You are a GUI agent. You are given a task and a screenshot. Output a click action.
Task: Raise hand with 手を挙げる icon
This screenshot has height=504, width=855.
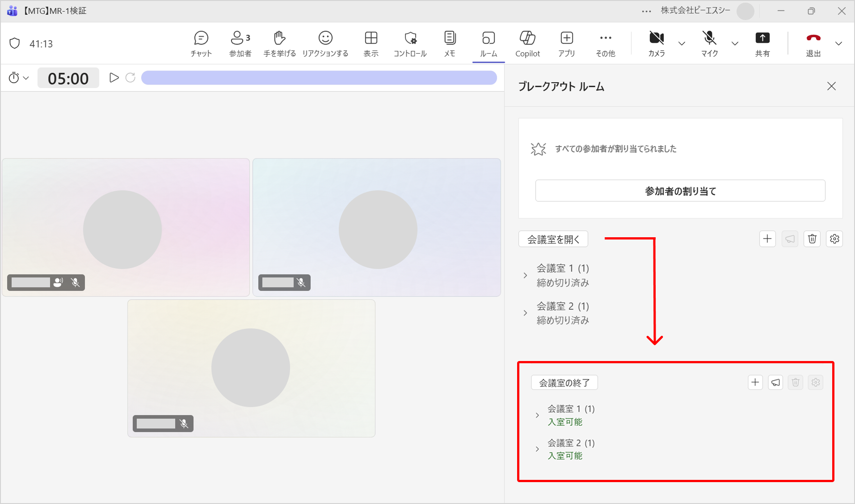(279, 44)
